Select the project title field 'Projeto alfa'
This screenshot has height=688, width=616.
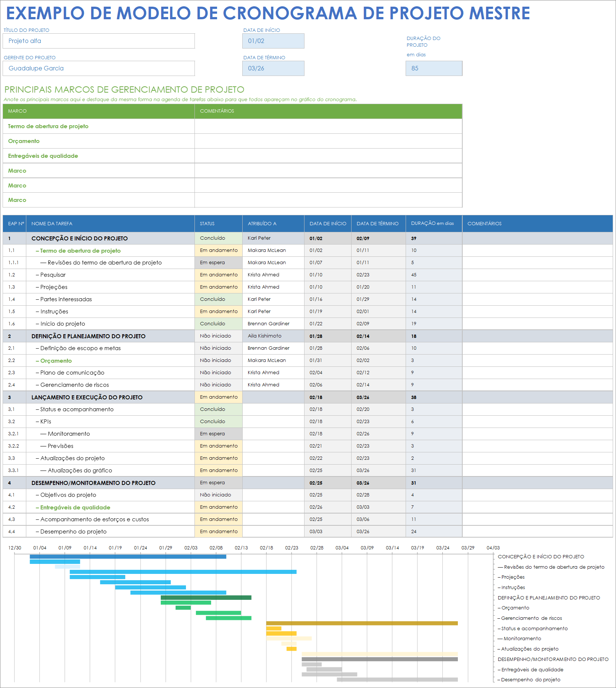(x=99, y=41)
